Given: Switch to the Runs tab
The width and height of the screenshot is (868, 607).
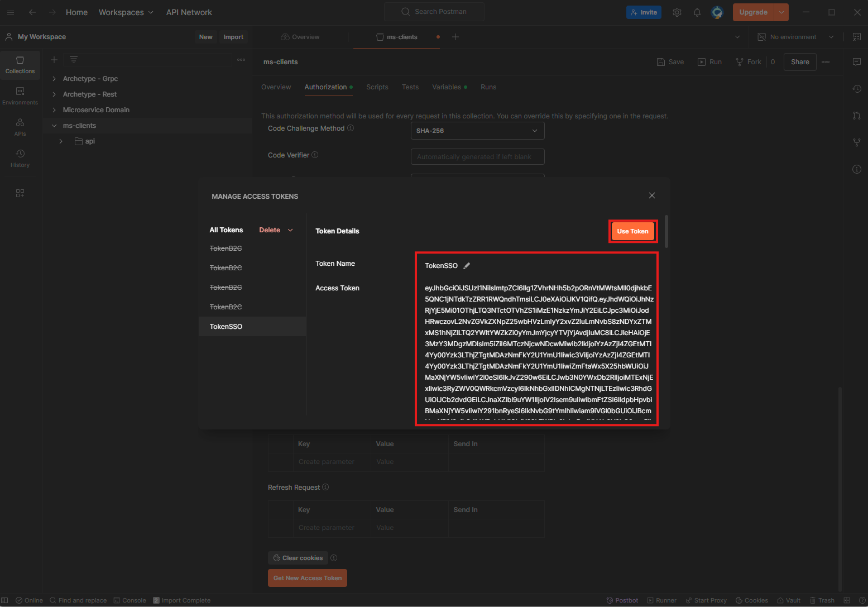Looking at the screenshot, I should (x=488, y=87).
